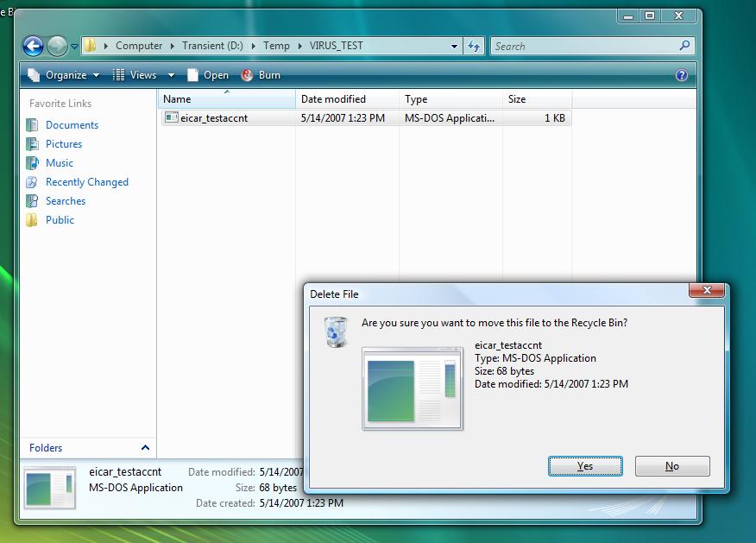Select Recently Changed in Favorite Links

[86, 182]
